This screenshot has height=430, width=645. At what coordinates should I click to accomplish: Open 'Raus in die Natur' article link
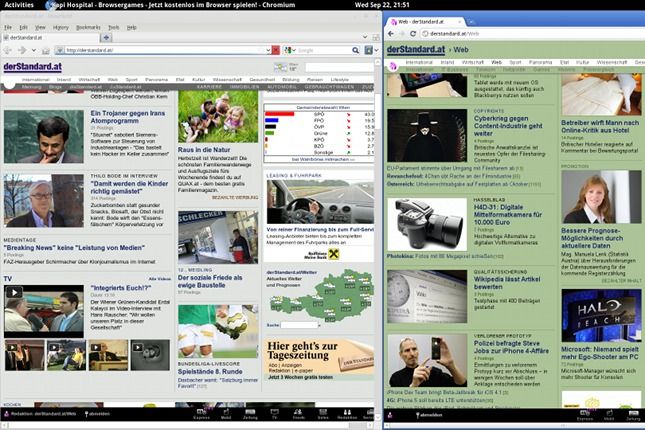tap(204, 148)
